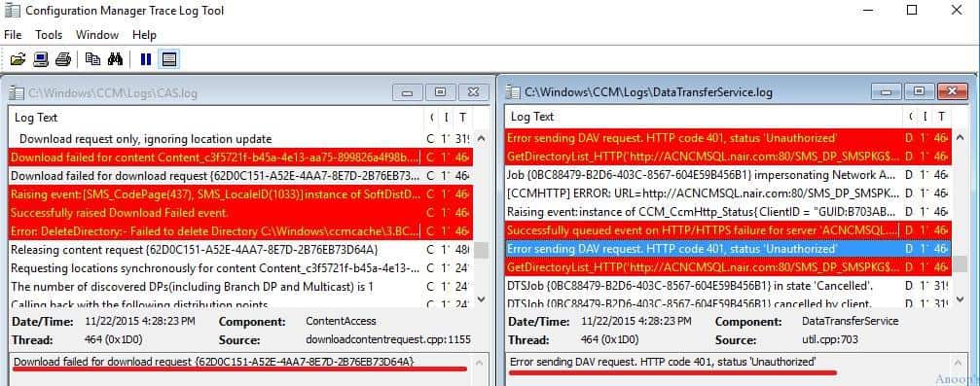Open the File menu

[13, 35]
